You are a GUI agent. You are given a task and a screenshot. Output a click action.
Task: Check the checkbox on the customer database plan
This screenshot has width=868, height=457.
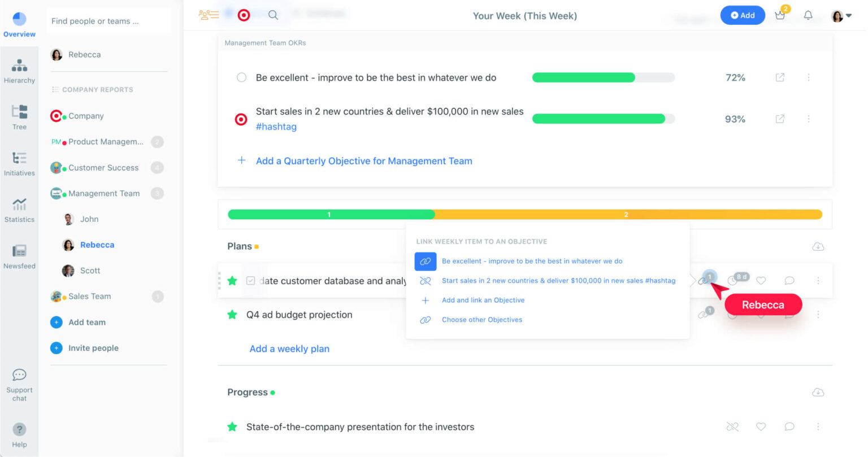[x=250, y=280]
